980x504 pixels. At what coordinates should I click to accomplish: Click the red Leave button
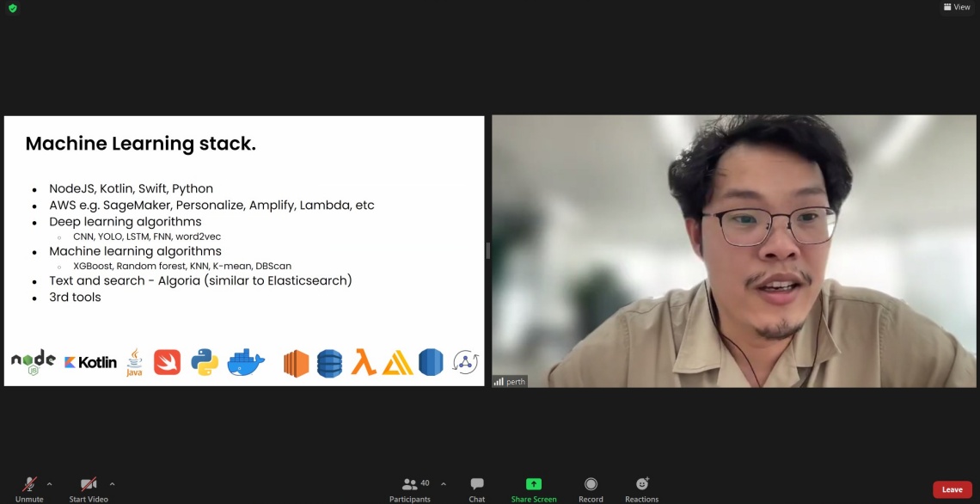[952, 489]
